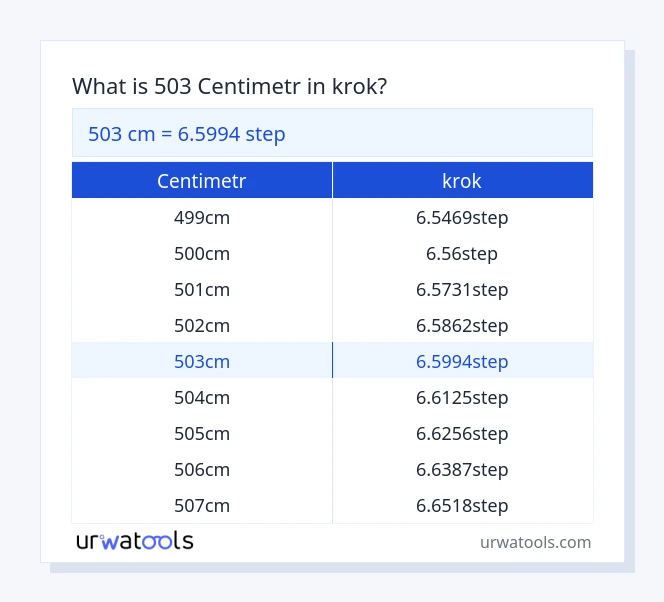The width and height of the screenshot is (664, 602).
Task: Click the 6.6387step value
Action: pyautogui.click(x=462, y=469)
